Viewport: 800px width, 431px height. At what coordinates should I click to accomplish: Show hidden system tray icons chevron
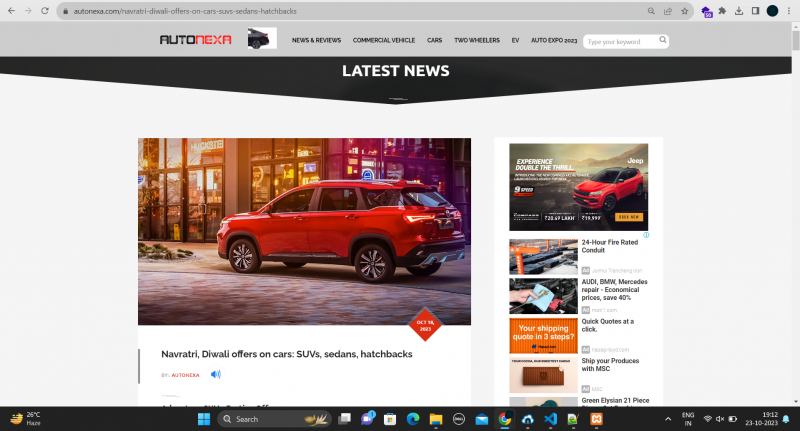coord(667,418)
